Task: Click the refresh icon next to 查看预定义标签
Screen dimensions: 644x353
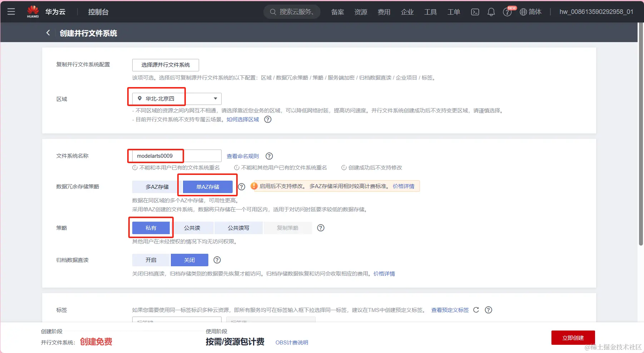Action: coord(476,310)
